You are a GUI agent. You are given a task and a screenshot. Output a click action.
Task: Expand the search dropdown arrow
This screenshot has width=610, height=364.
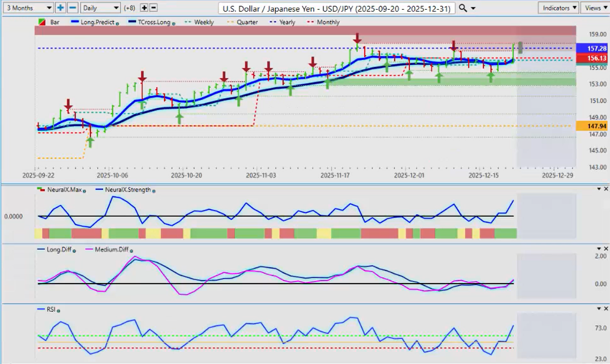(x=473, y=8)
